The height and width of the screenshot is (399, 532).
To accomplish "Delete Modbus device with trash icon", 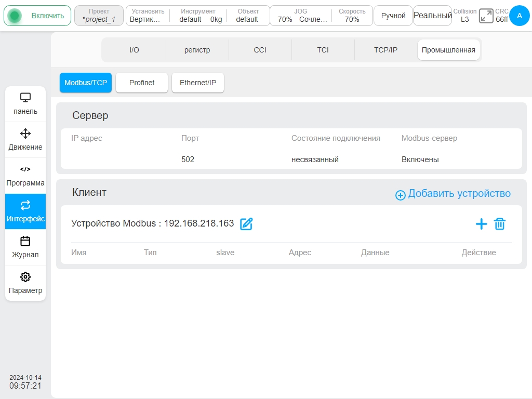I will pos(500,224).
